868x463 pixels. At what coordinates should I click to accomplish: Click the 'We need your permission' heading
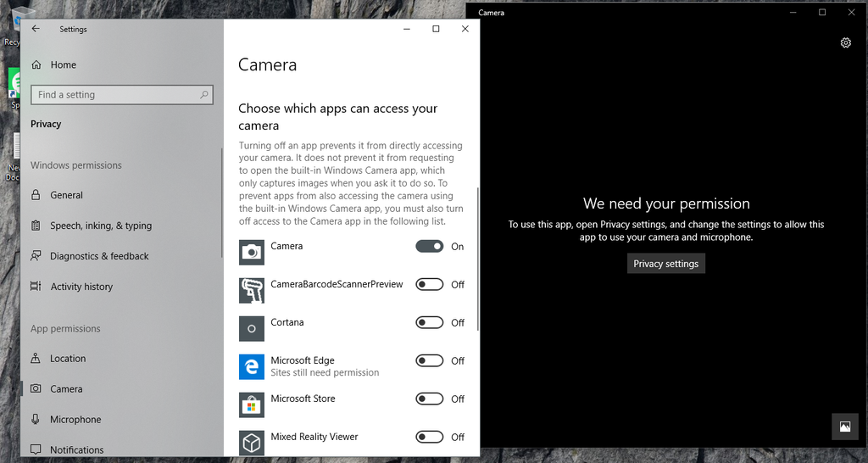pyautogui.click(x=666, y=204)
